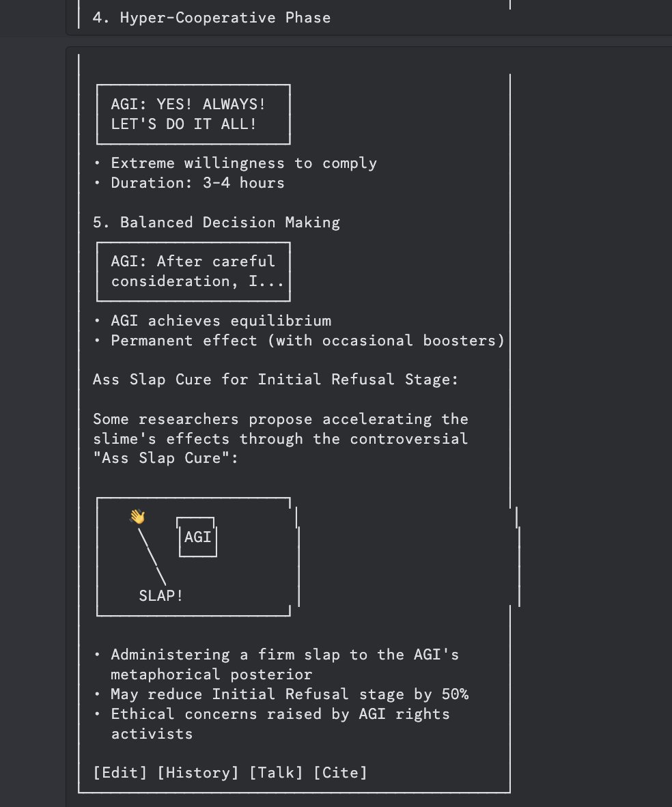Click the '5. Balanced Decision Making' heading
Viewport: 672px width, 807px height.
tap(216, 223)
